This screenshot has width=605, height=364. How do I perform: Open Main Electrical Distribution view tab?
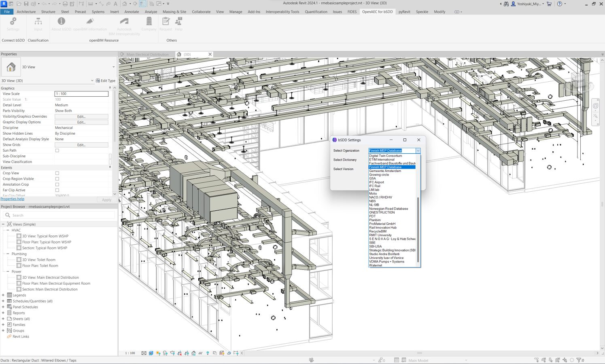pyautogui.click(x=147, y=54)
